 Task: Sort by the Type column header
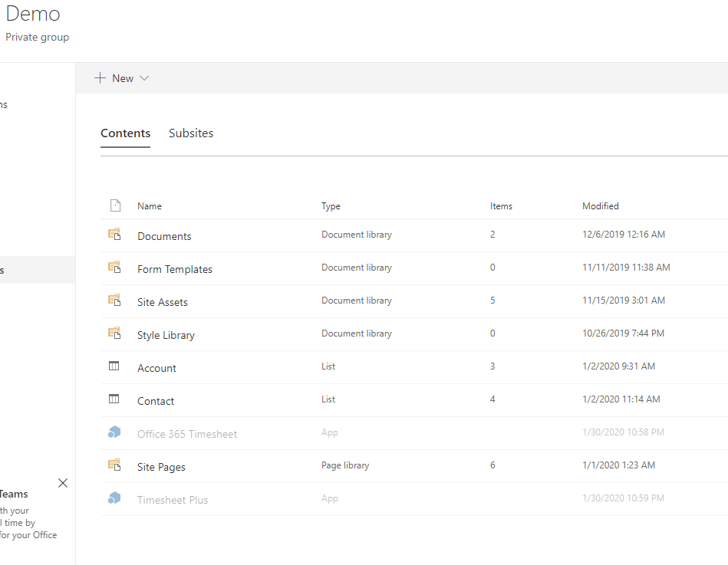[331, 206]
